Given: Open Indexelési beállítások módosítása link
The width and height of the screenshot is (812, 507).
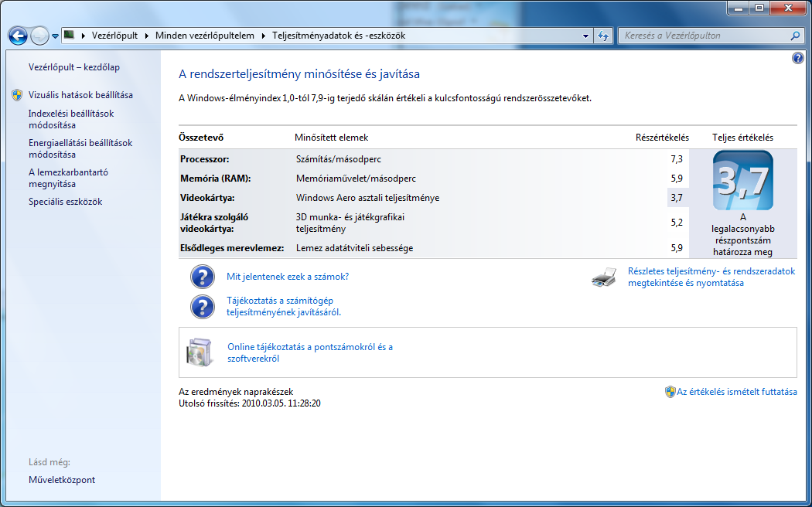Looking at the screenshot, I should (x=71, y=119).
